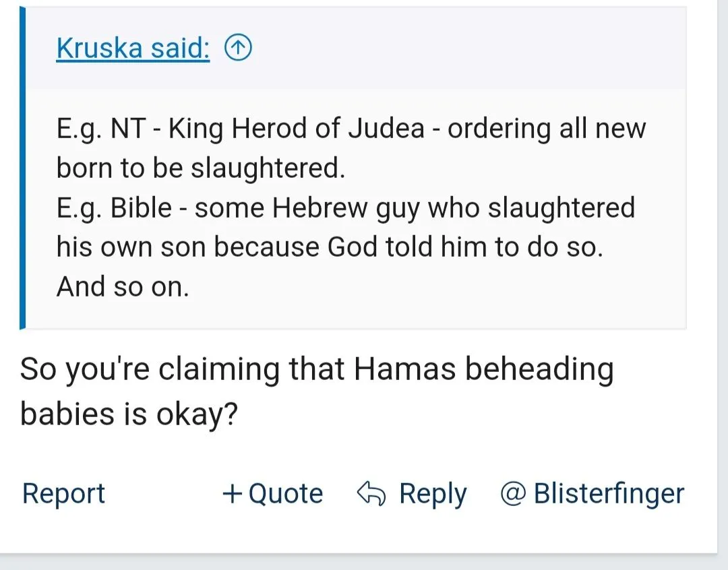Click the @ symbol before Blisterfinger
This screenshot has width=728, height=570.
pos(512,494)
